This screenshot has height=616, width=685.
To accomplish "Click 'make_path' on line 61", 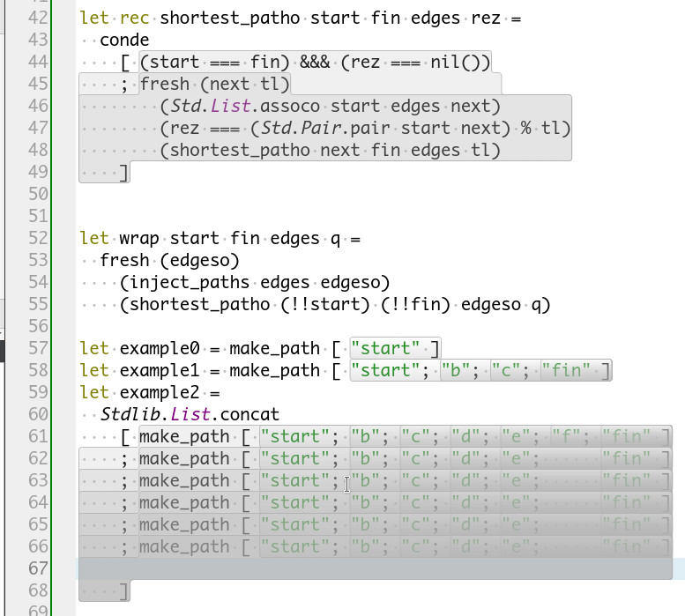I will [184, 436].
